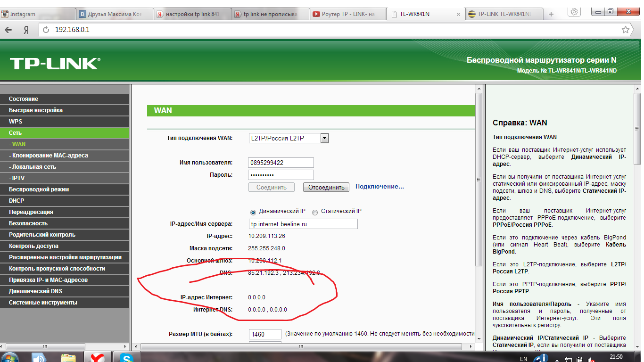
Task: Close the TL-WR841N tab
Action: click(458, 14)
